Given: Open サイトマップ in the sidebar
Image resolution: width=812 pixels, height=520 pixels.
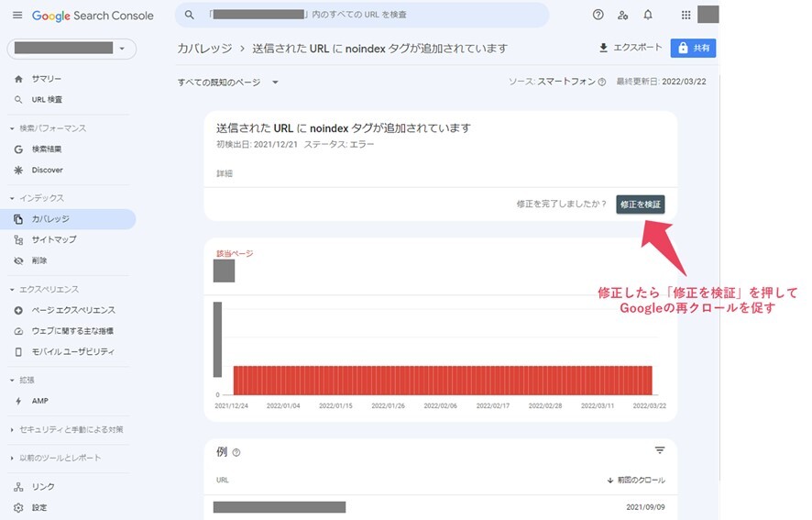Looking at the screenshot, I should click(x=54, y=239).
